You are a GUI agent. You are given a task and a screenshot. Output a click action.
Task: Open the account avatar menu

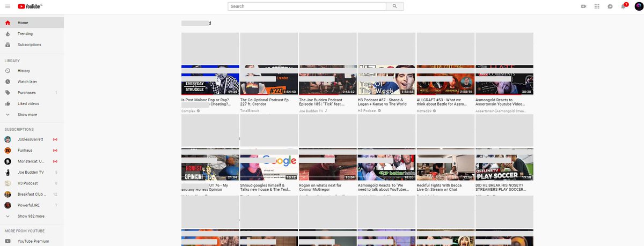point(638,6)
